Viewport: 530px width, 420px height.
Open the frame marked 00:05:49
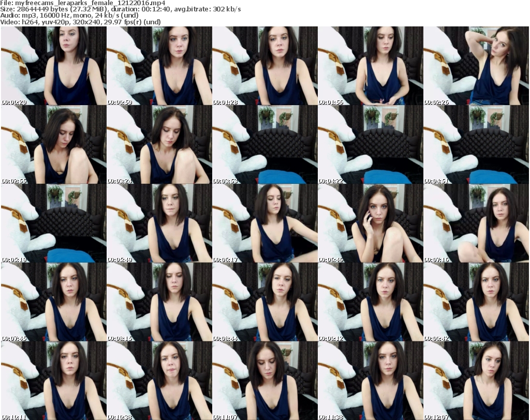tap(159, 223)
